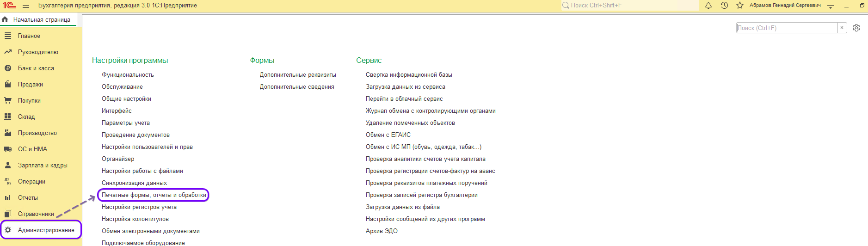The height and width of the screenshot is (246, 868).
Task: Open Проверка аналитики счетов учета капитала
Action: tap(425, 159)
